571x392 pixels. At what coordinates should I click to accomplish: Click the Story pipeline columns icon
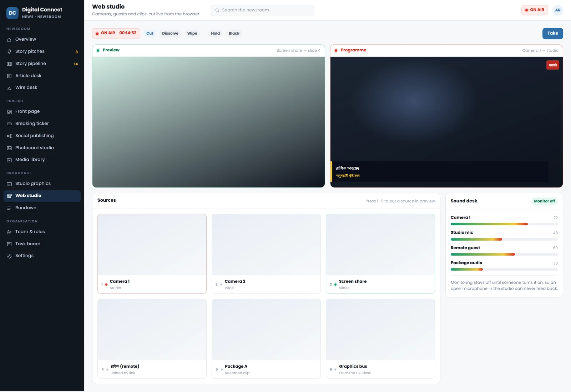9,64
